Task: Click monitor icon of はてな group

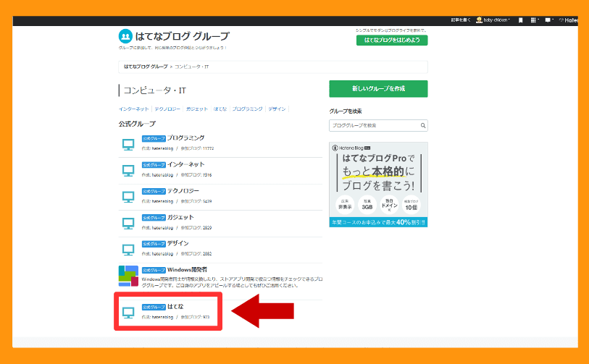Action: point(128,312)
